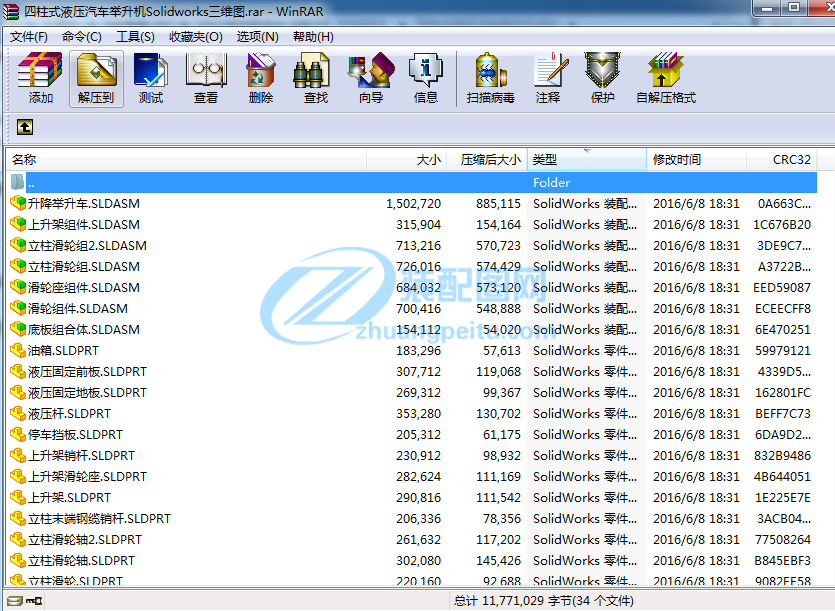
Task: Open the View (查看) file tool
Action: pos(206,78)
